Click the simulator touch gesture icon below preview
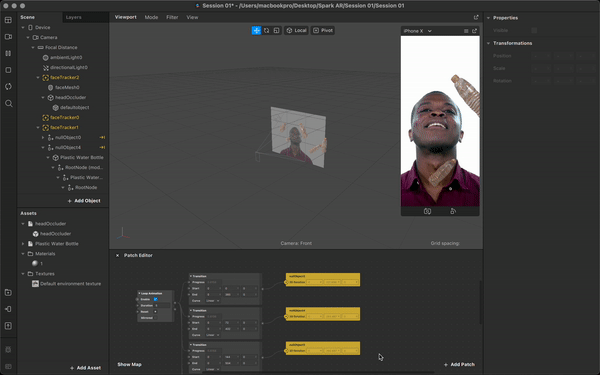The width and height of the screenshot is (600, 375). tap(453, 211)
